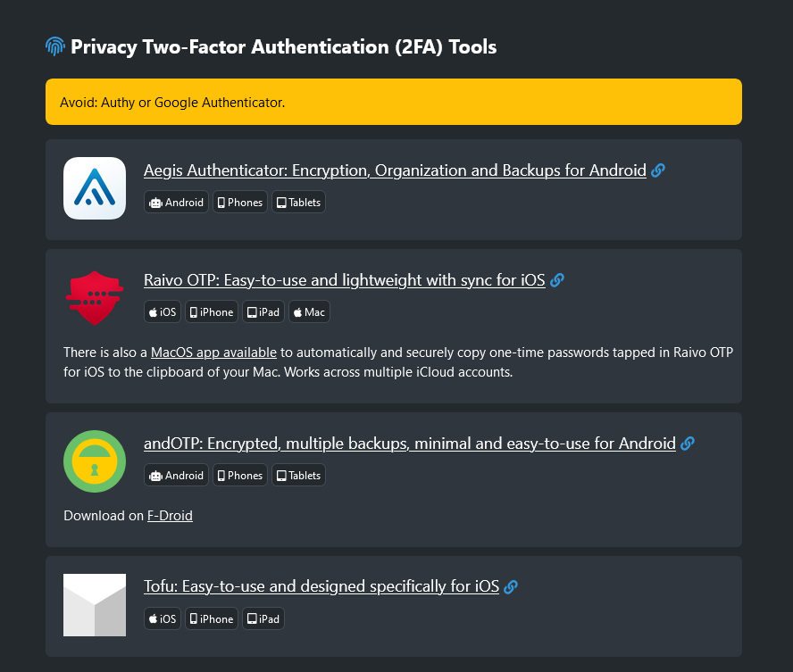Click the Tofu white cube logo
Screen dimensions: 793x672
(95, 605)
